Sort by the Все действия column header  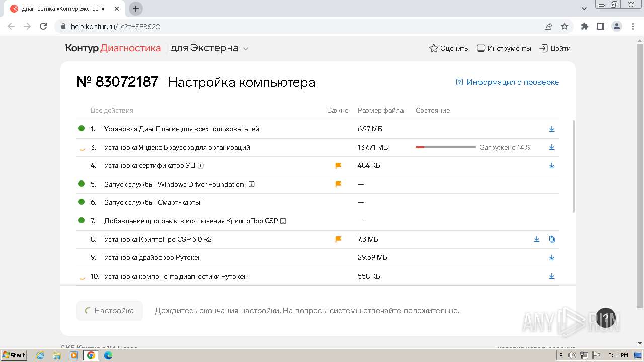[112, 110]
